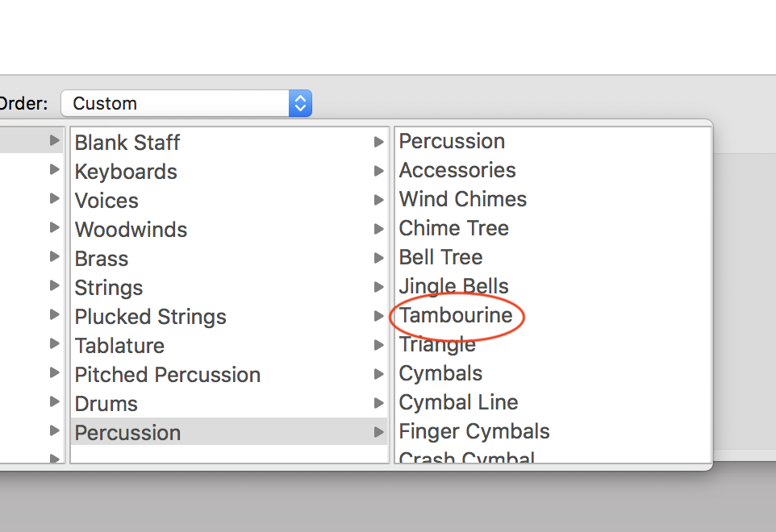Choose the Blank Staff option

(127, 143)
